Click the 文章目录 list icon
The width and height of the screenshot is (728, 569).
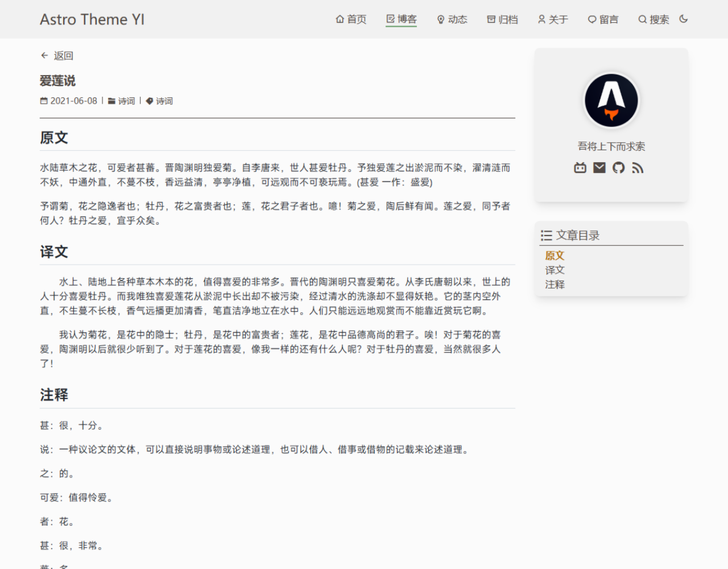tap(547, 236)
